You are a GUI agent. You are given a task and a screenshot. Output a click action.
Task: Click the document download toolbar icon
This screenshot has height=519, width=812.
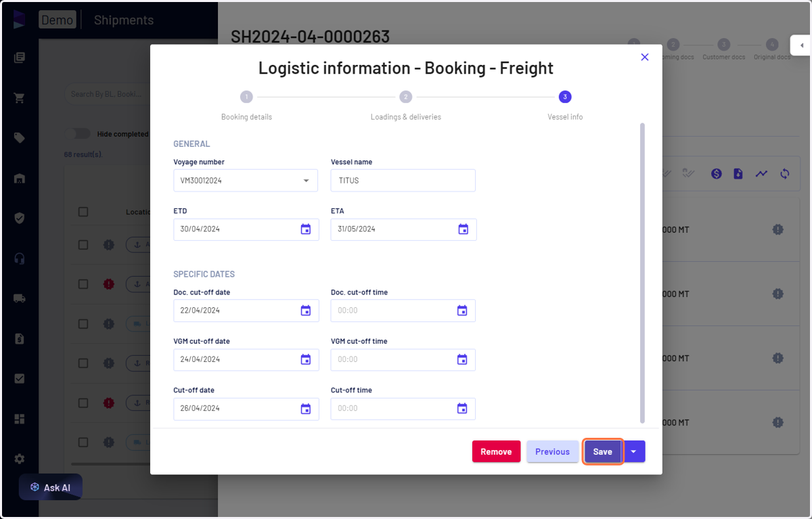738,174
